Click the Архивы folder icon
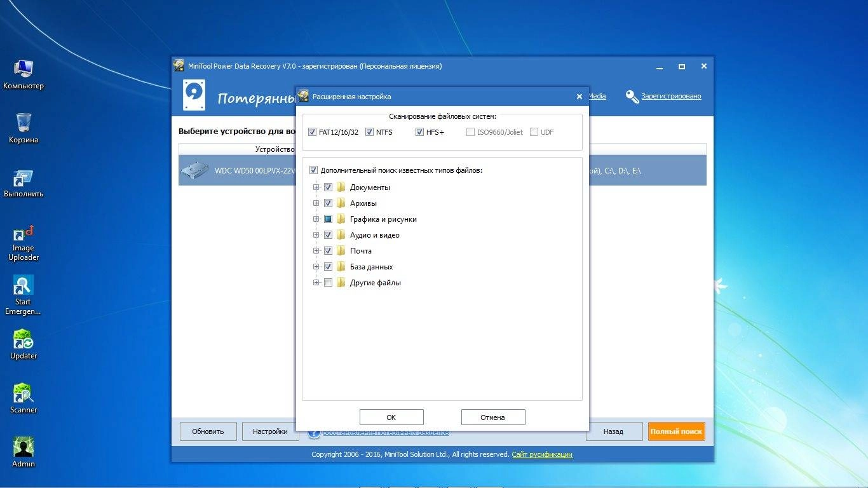This screenshot has width=868, height=488. pyautogui.click(x=341, y=203)
